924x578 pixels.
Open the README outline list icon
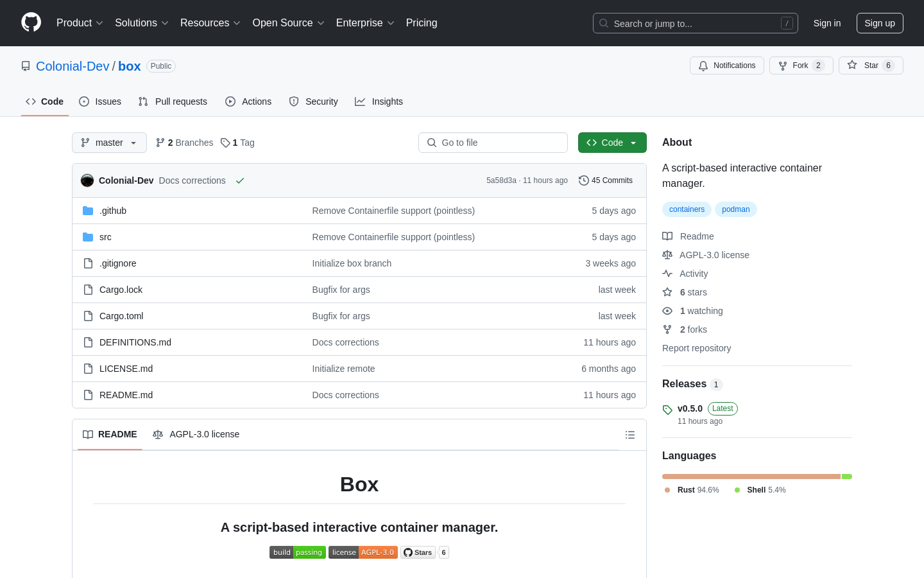[x=630, y=435]
